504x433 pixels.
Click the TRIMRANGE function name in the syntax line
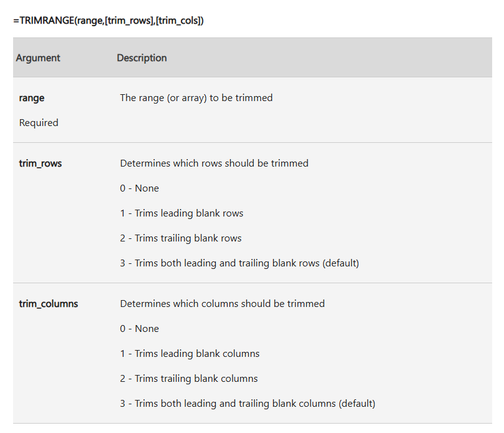click(46, 21)
